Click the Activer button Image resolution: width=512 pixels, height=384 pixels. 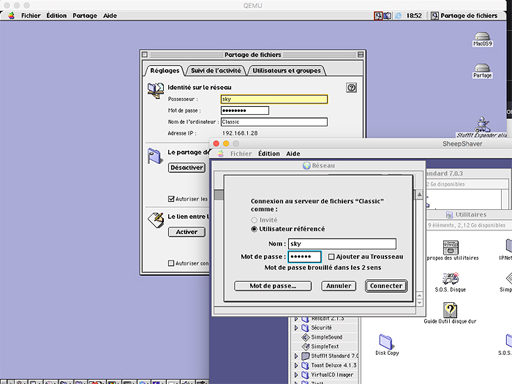(187, 232)
